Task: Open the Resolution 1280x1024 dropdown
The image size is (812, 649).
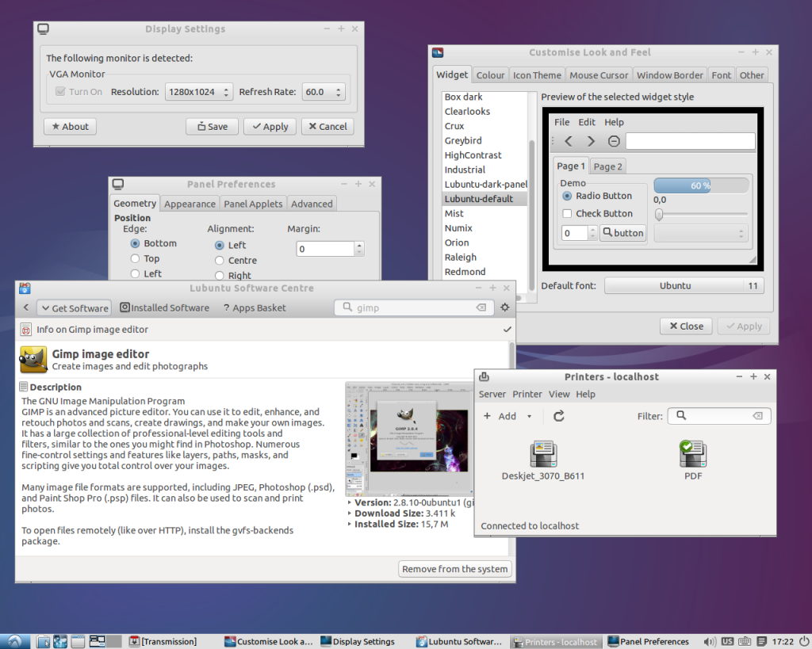Action: (x=198, y=92)
